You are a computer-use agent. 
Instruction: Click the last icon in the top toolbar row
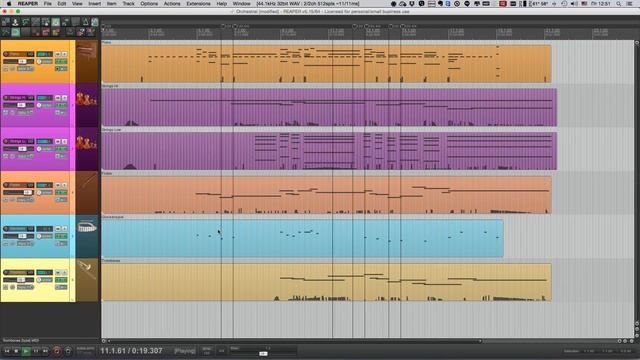coord(95,22)
